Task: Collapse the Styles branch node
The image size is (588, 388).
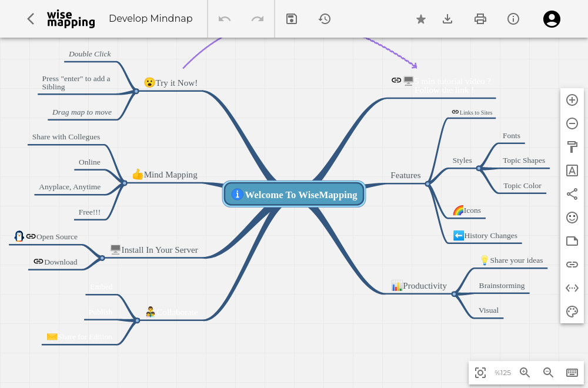Action: click(479, 168)
